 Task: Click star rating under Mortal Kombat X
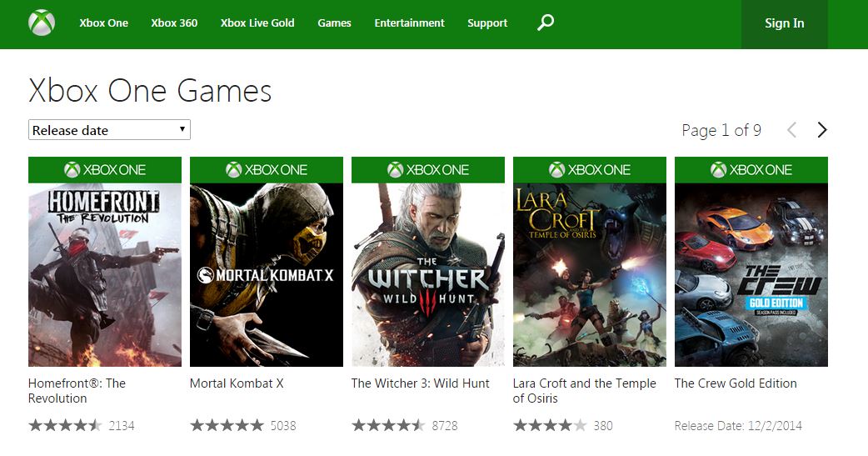pos(227,426)
